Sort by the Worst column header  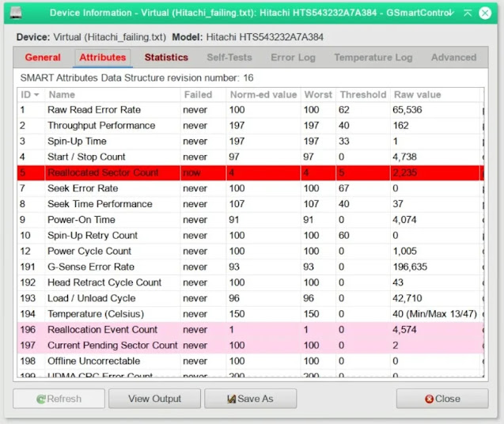pos(318,94)
